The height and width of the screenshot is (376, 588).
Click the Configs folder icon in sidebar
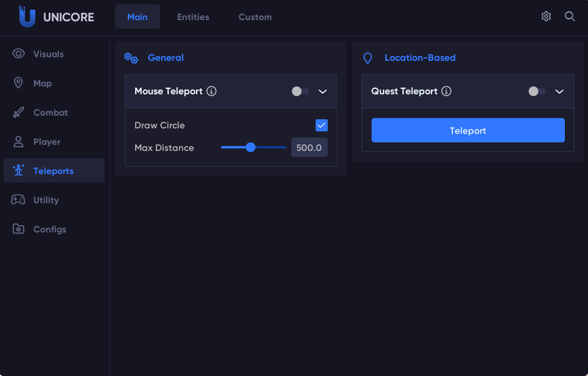[18, 229]
